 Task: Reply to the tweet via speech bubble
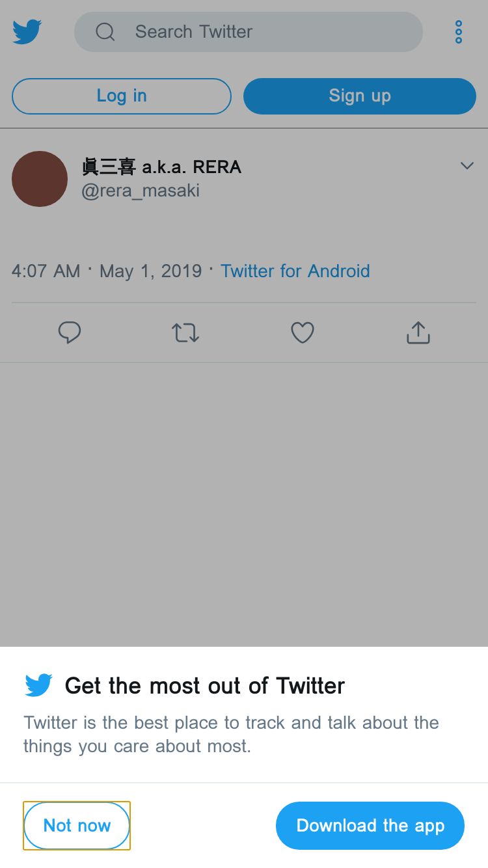(x=70, y=332)
